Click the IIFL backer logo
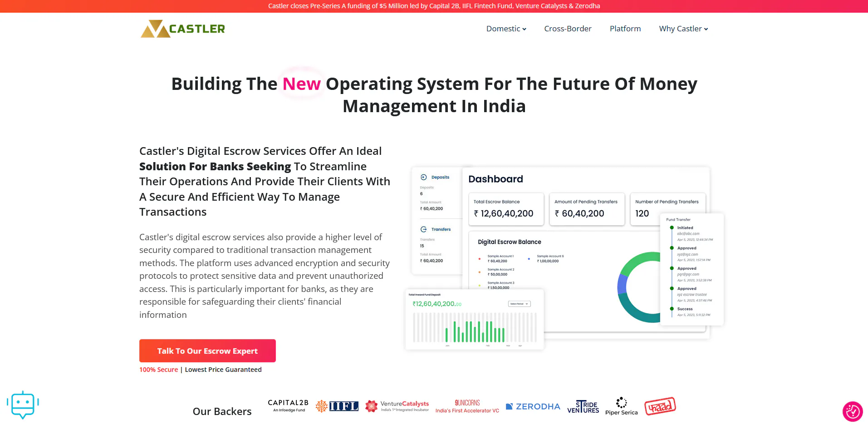Viewport: 868px width, 425px height. click(x=337, y=406)
